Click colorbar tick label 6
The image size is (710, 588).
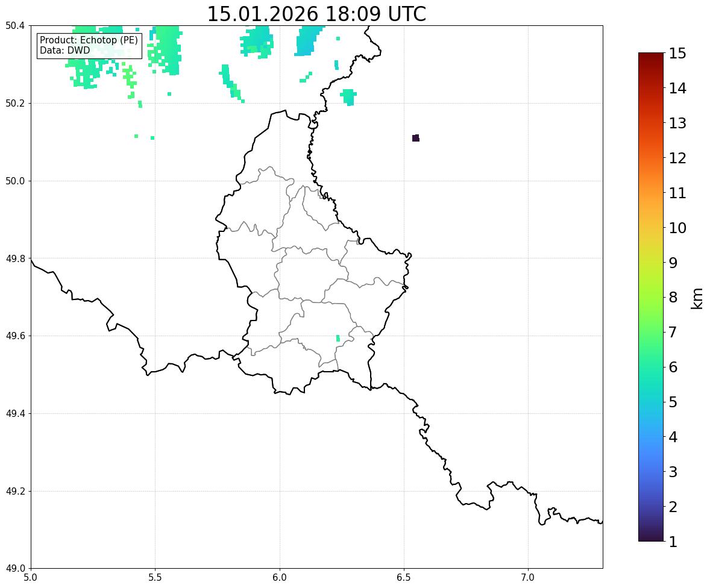pos(673,367)
